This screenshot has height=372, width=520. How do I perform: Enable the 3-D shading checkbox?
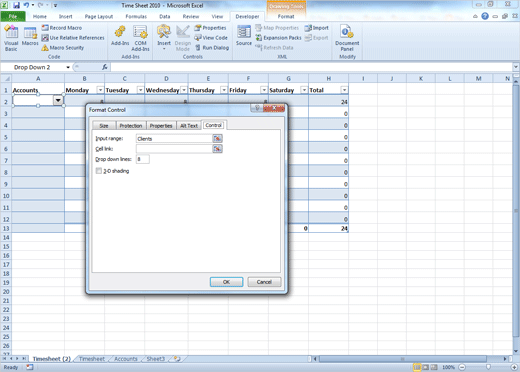coord(99,171)
